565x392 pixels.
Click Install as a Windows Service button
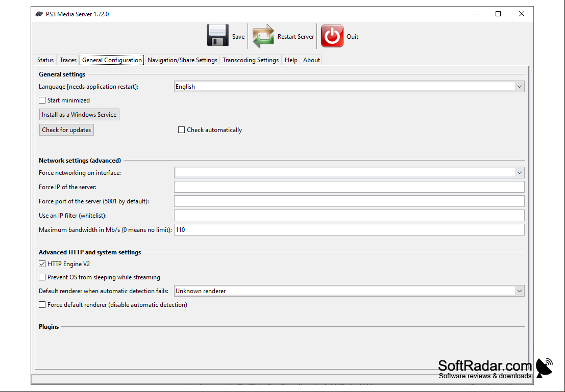(79, 115)
